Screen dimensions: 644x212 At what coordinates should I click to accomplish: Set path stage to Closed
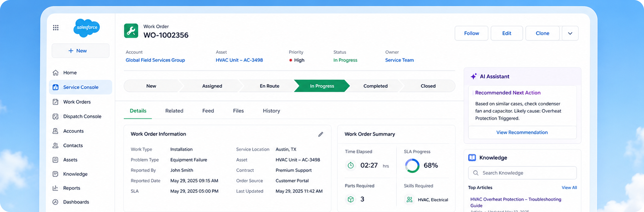428,86
